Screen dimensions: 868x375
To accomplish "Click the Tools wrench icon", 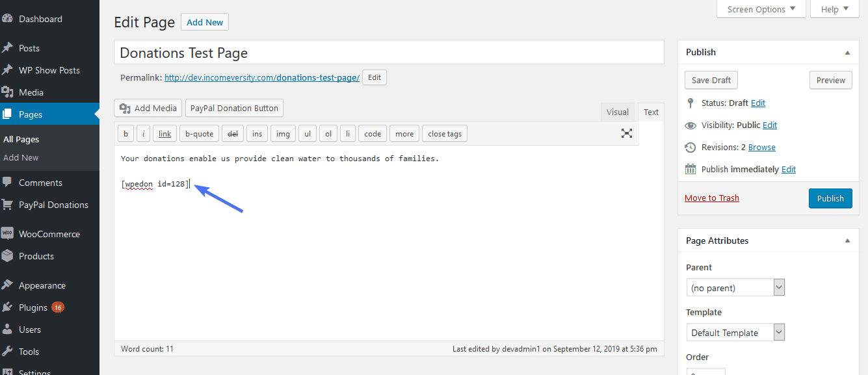I will click(8, 352).
